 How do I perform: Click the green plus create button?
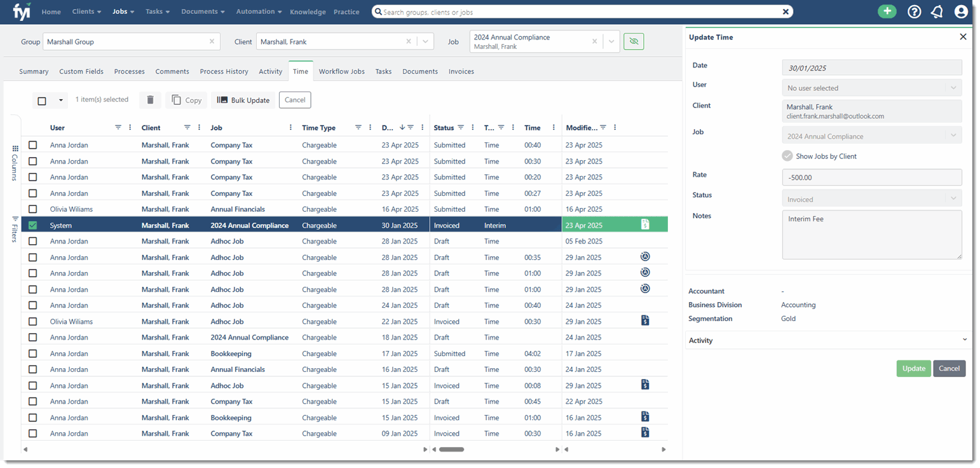(887, 11)
